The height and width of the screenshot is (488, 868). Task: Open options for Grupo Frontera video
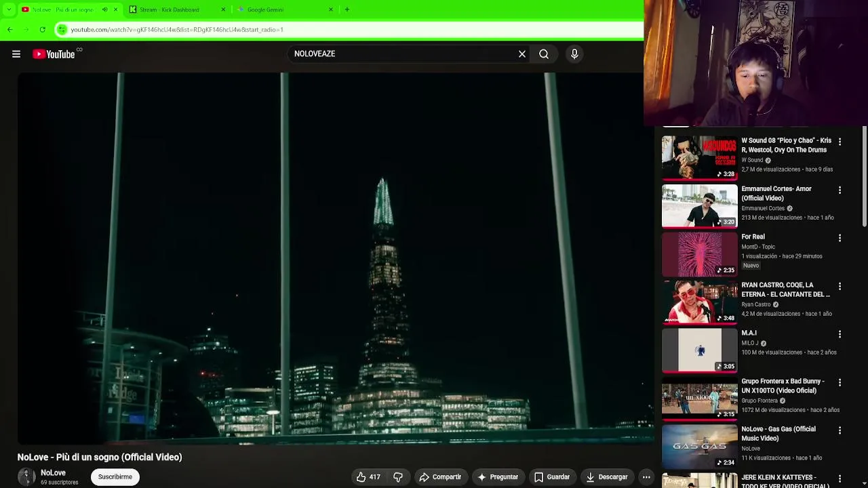point(840,382)
